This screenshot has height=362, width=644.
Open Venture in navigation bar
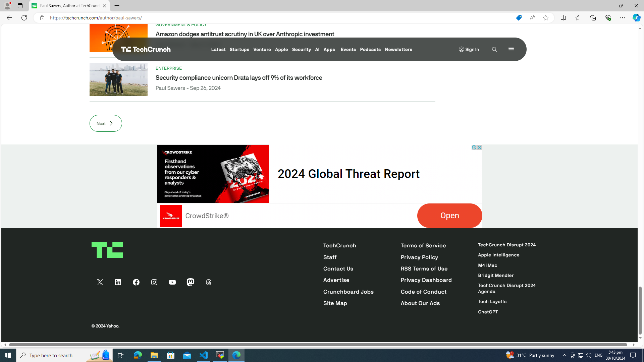262,50
